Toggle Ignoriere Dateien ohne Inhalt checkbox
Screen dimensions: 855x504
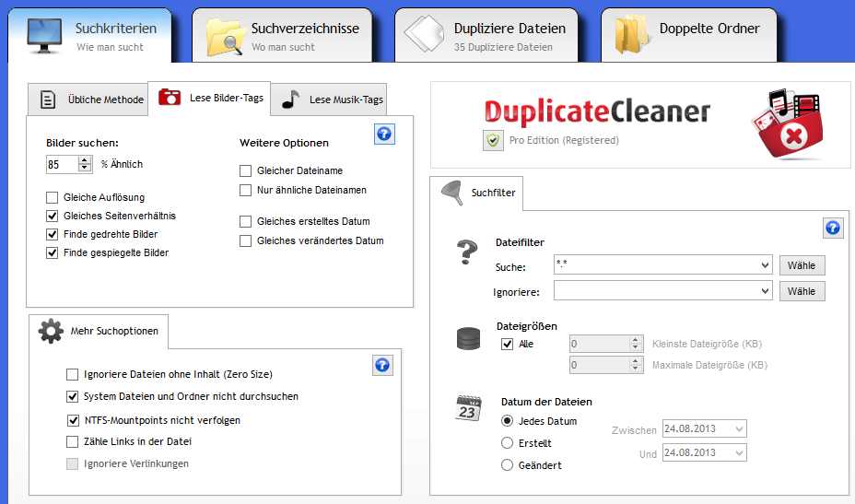pos(73,374)
